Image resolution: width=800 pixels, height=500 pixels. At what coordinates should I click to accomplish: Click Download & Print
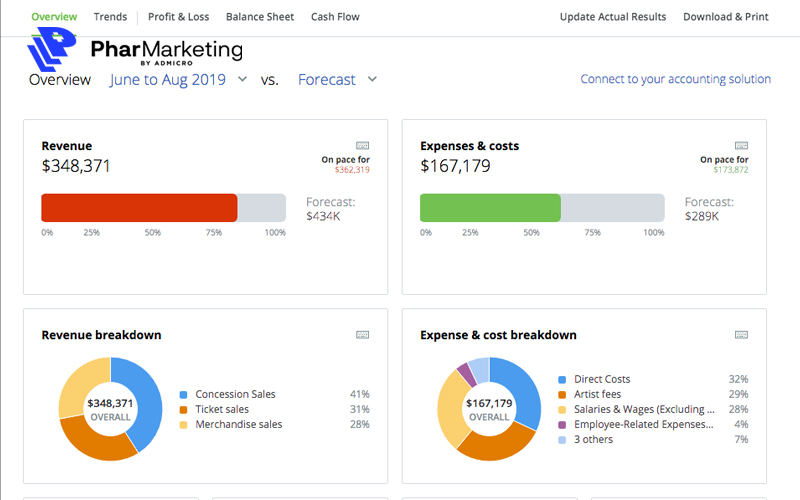click(x=726, y=17)
